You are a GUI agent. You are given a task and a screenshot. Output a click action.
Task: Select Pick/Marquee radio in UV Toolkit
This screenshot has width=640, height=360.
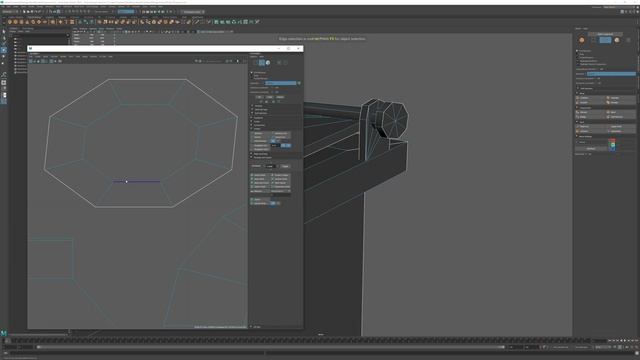tap(251, 73)
